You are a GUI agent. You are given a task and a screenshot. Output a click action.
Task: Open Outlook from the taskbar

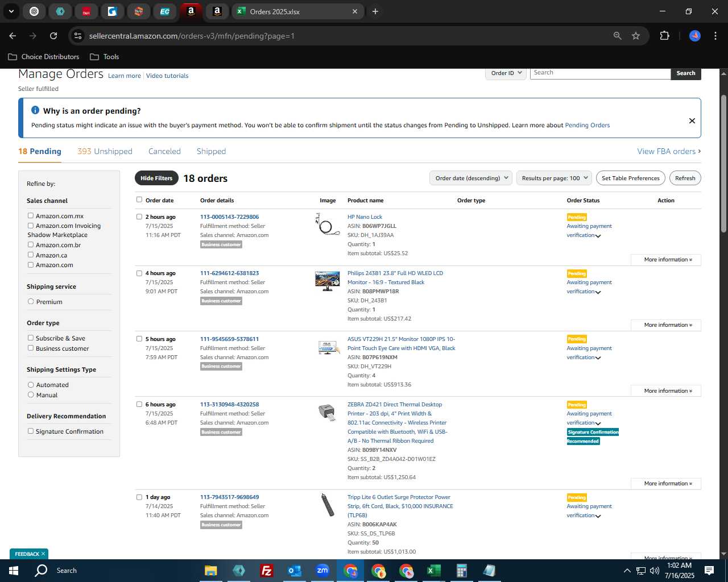pos(294,571)
